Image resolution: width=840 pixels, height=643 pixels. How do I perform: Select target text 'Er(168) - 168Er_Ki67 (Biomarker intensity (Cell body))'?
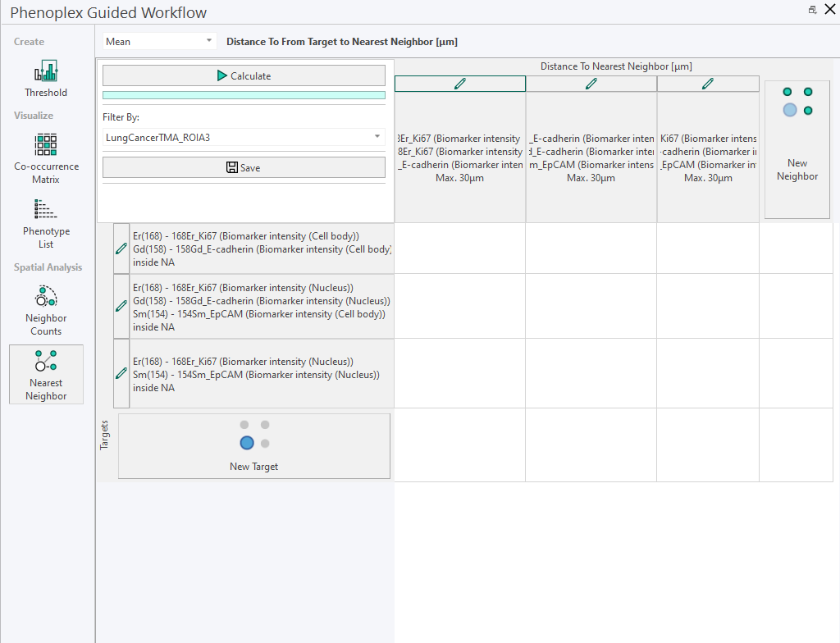point(246,235)
